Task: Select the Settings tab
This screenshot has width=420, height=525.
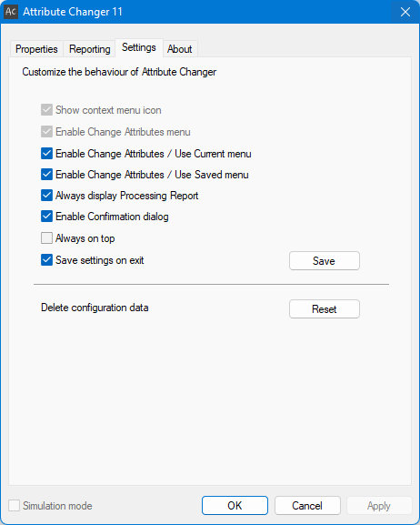Action: tap(139, 47)
